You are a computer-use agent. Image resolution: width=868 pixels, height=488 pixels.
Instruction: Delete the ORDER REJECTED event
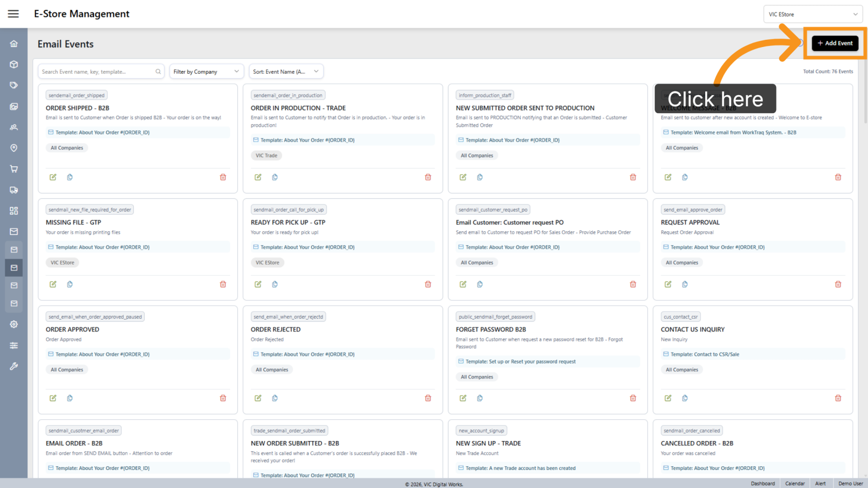pos(428,398)
